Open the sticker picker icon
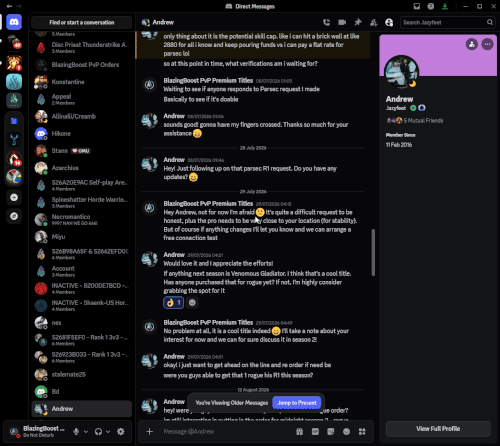The height and width of the screenshot is (446, 500). tap(331, 431)
